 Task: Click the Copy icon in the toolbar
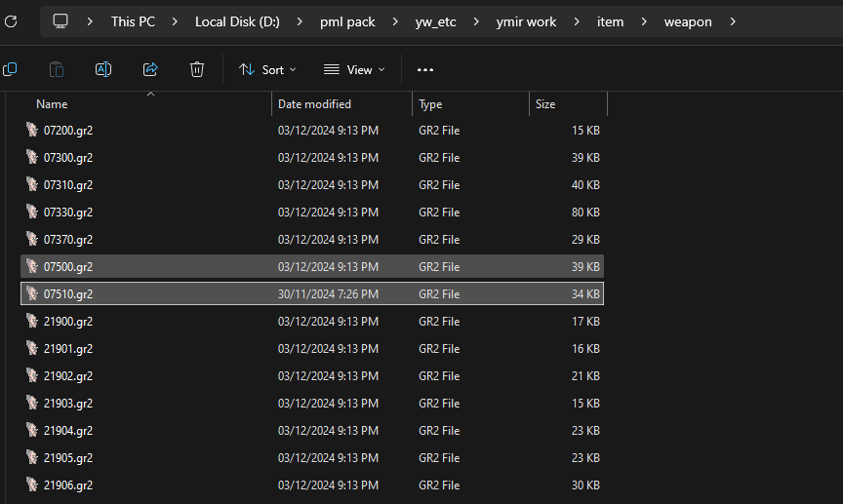pyautogui.click(x=10, y=69)
